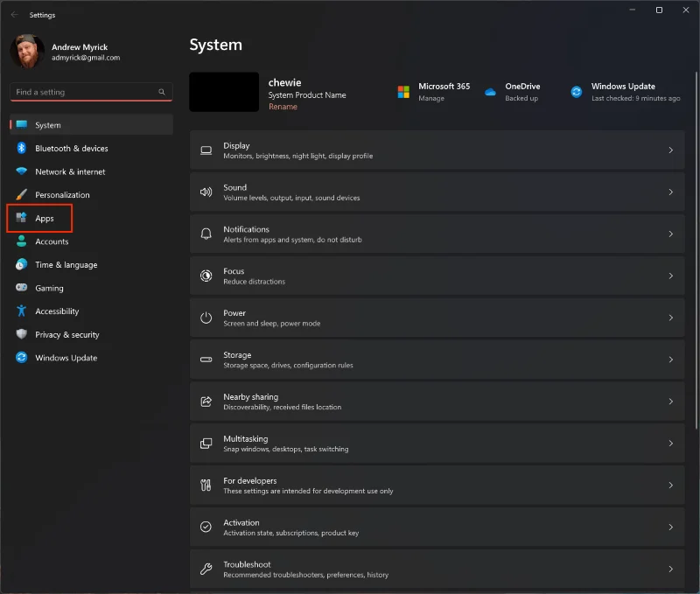700x594 pixels.
Task: Open the Personalization section
Action: [x=91, y=194]
